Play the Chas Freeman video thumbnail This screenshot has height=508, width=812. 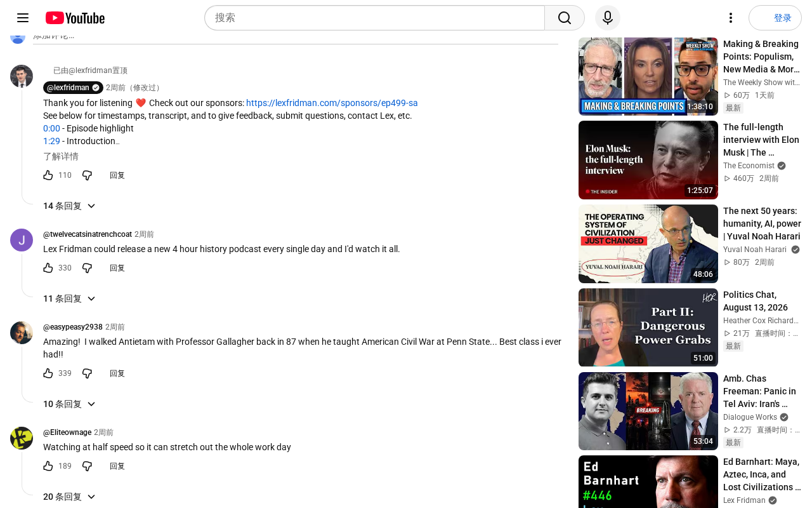pyautogui.click(x=648, y=411)
